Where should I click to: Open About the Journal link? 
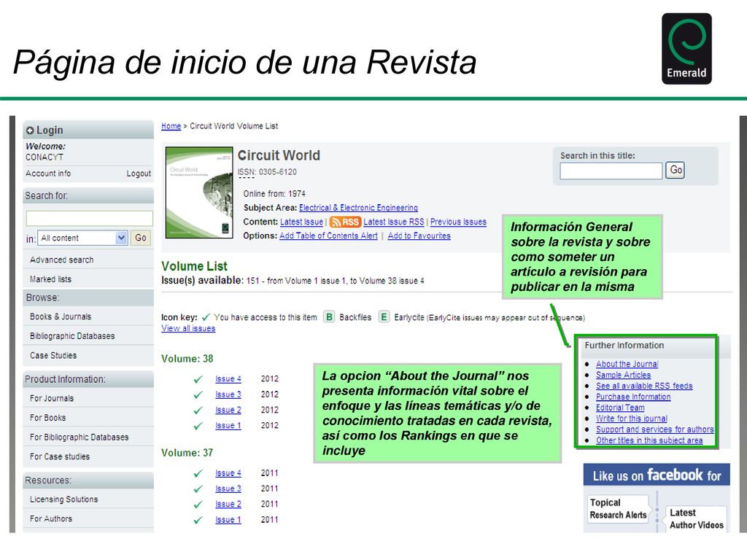point(627,364)
